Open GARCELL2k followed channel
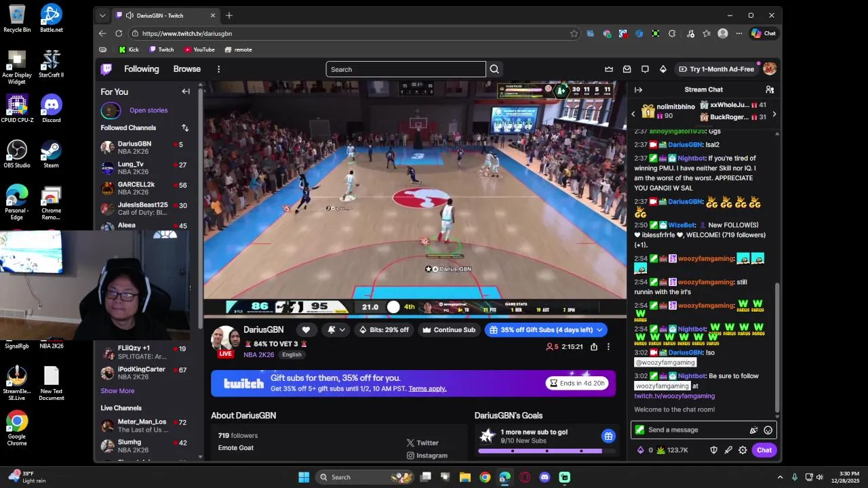 tap(144, 188)
